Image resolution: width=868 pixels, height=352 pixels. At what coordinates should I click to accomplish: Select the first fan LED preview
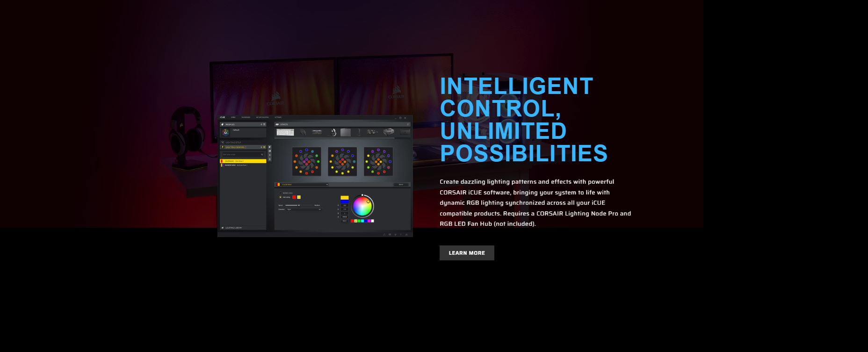[x=307, y=162]
